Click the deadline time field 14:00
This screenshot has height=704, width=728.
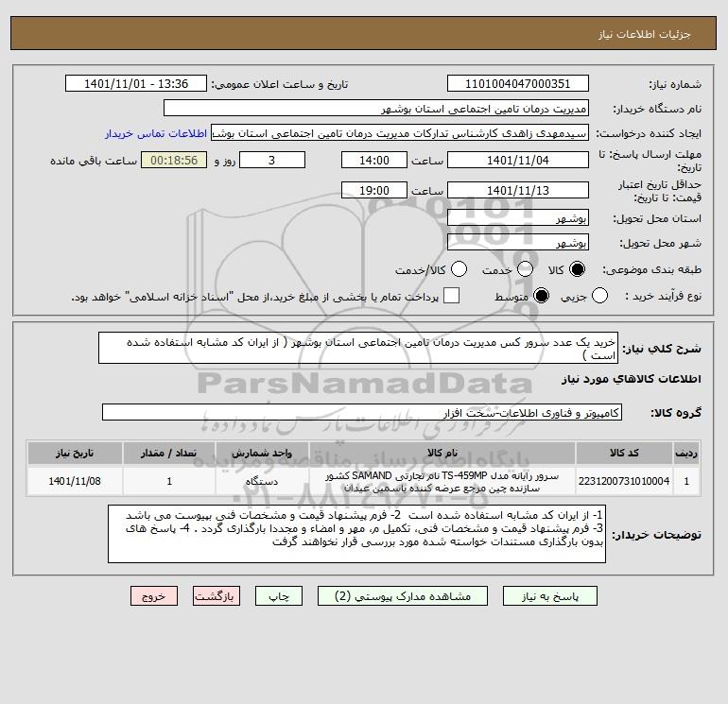(x=374, y=160)
